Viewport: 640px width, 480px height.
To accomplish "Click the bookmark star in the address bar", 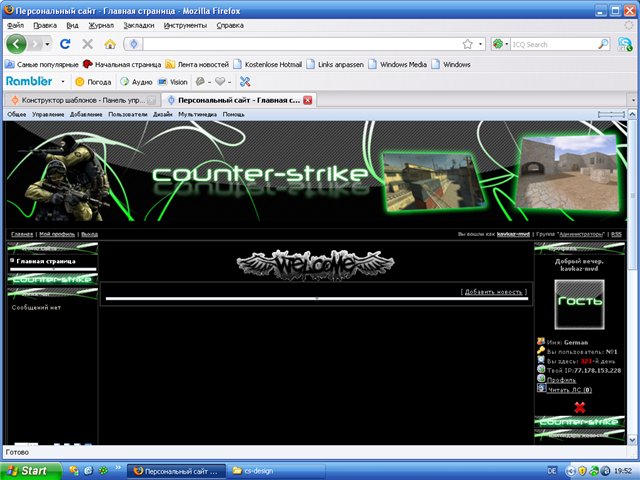I will tap(468, 44).
